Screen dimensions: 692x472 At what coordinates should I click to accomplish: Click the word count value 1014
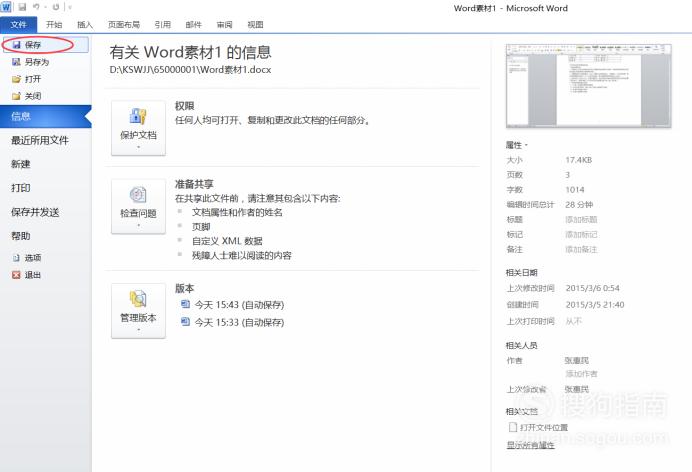click(575, 190)
